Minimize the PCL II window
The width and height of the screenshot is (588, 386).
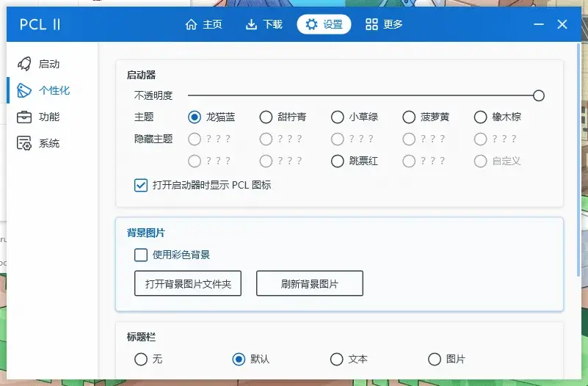pos(539,24)
